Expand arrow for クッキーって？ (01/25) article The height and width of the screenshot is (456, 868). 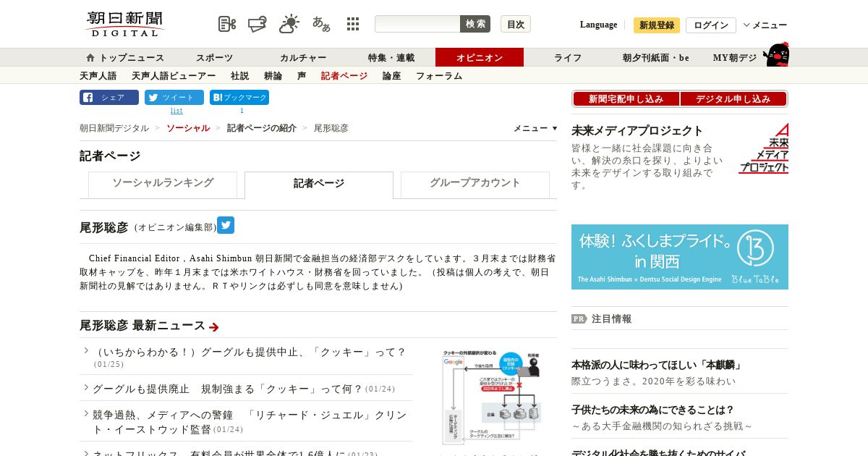coord(86,351)
